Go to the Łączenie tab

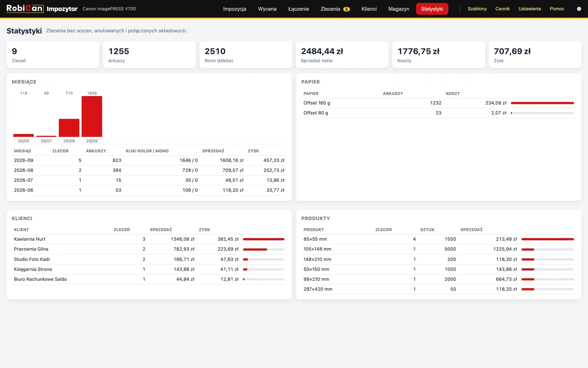[298, 9]
